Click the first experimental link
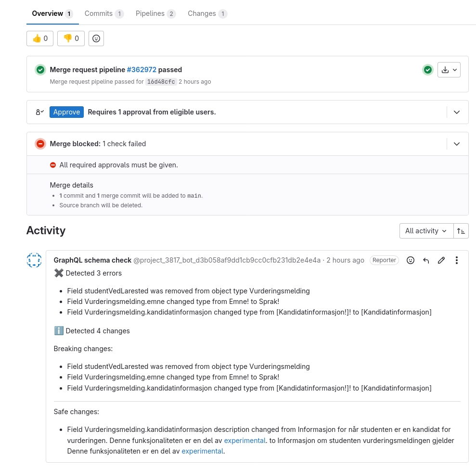476x468 pixels. 244,440
